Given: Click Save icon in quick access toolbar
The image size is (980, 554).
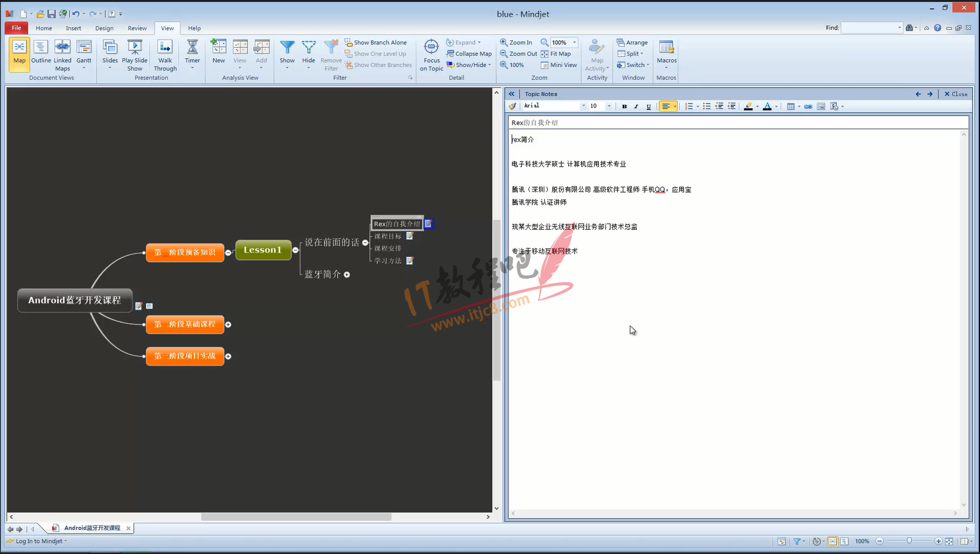Looking at the screenshot, I should click(51, 14).
